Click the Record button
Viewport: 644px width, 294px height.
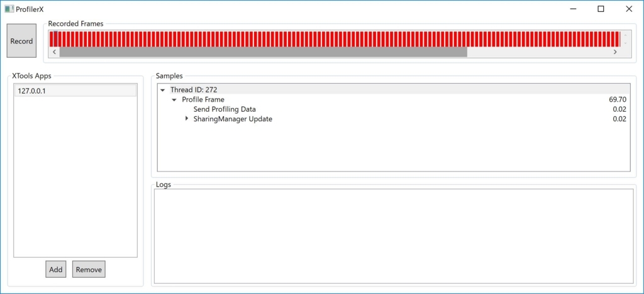click(x=21, y=41)
